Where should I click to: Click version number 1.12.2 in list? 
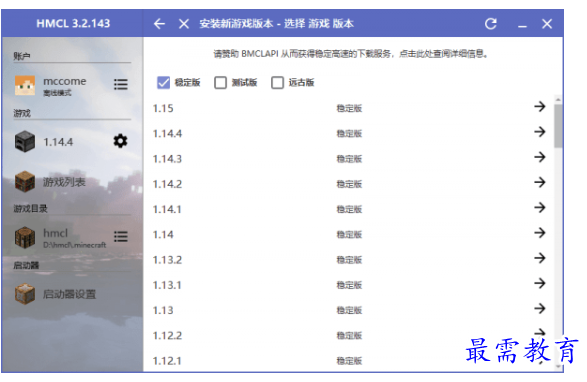167,336
